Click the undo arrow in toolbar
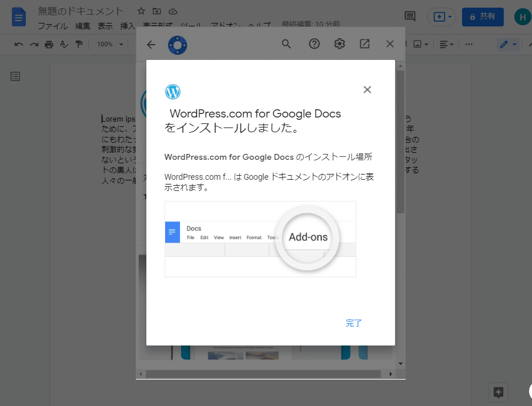This screenshot has width=532, height=406. click(19, 44)
